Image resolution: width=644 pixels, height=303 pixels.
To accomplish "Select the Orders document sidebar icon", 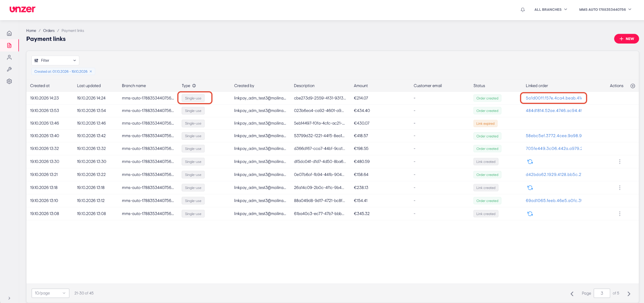I will click(x=9, y=45).
